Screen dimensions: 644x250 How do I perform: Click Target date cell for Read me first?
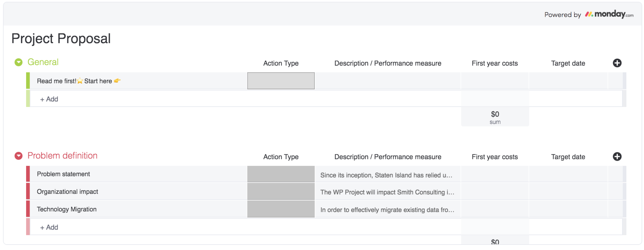click(x=568, y=81)
